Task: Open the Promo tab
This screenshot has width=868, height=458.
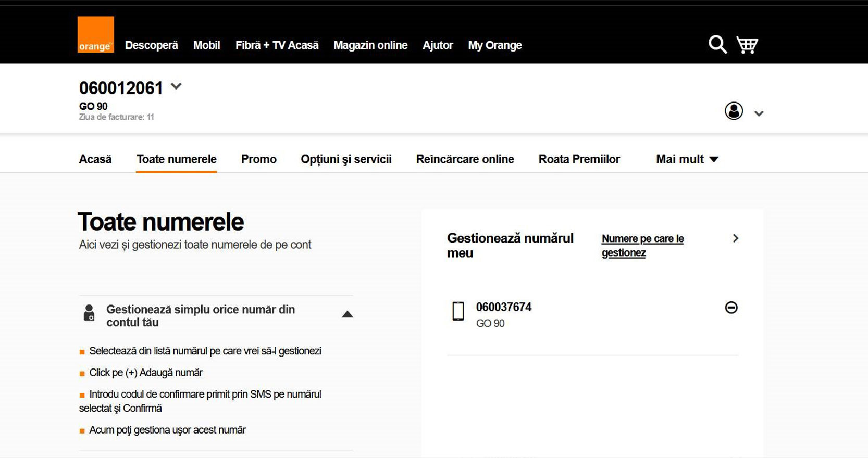Action: pyautogui.click(x=258, y=159)
